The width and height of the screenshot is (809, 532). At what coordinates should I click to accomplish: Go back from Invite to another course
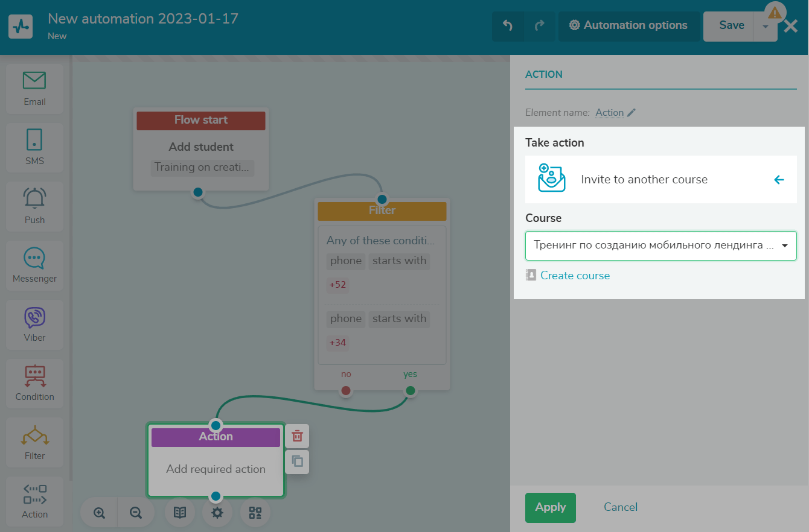click(779, 180)
